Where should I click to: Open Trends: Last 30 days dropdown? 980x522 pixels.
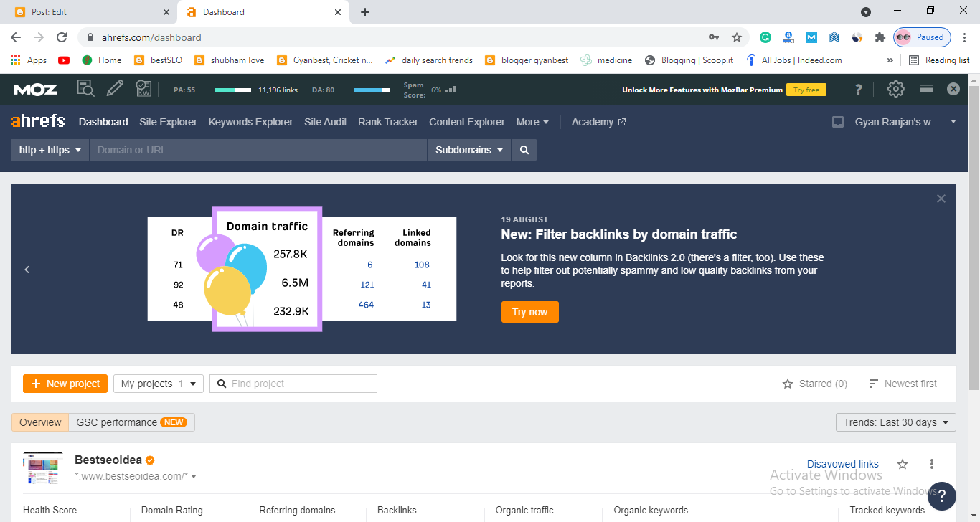896,422
